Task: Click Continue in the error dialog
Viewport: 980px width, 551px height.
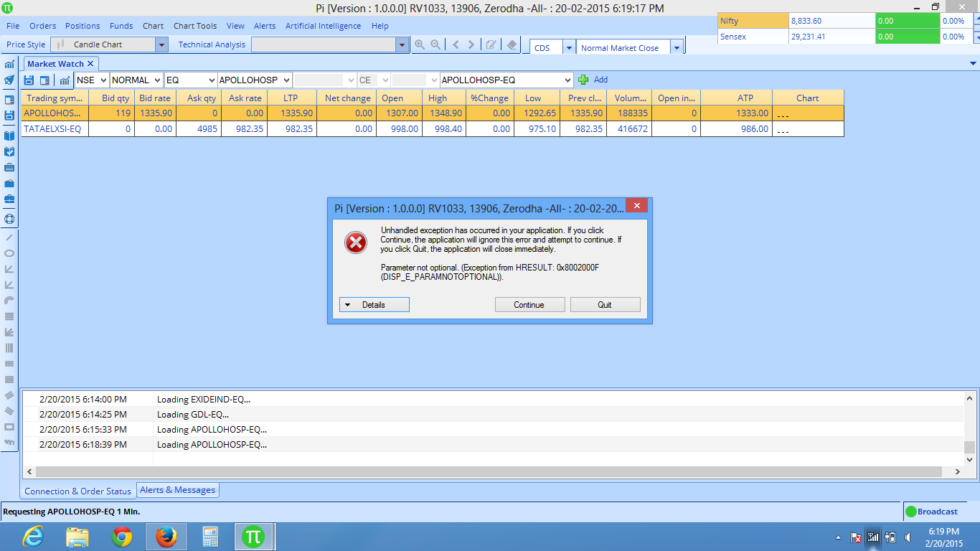Action: coord(529,305)
